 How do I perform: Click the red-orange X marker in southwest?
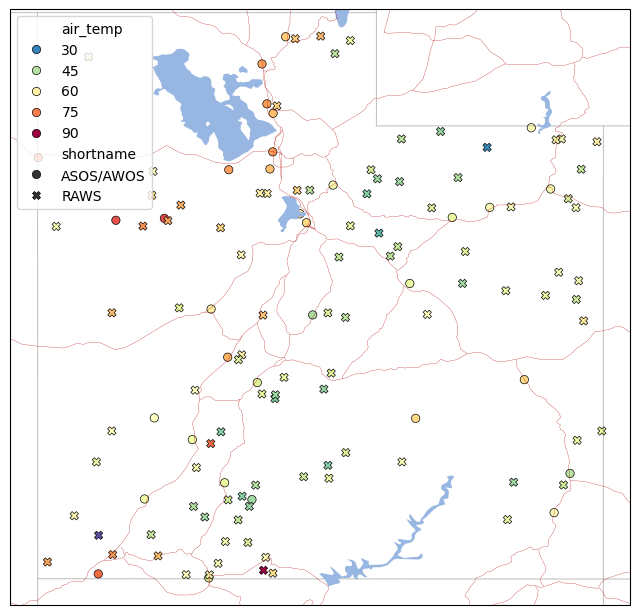click(x=211, y=443)
